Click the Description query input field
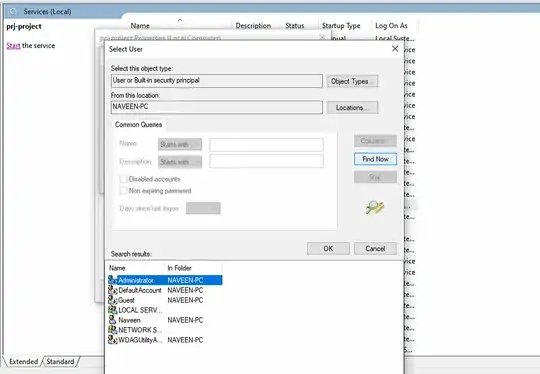Screen dimensions: 540x374 coord(266,161)
